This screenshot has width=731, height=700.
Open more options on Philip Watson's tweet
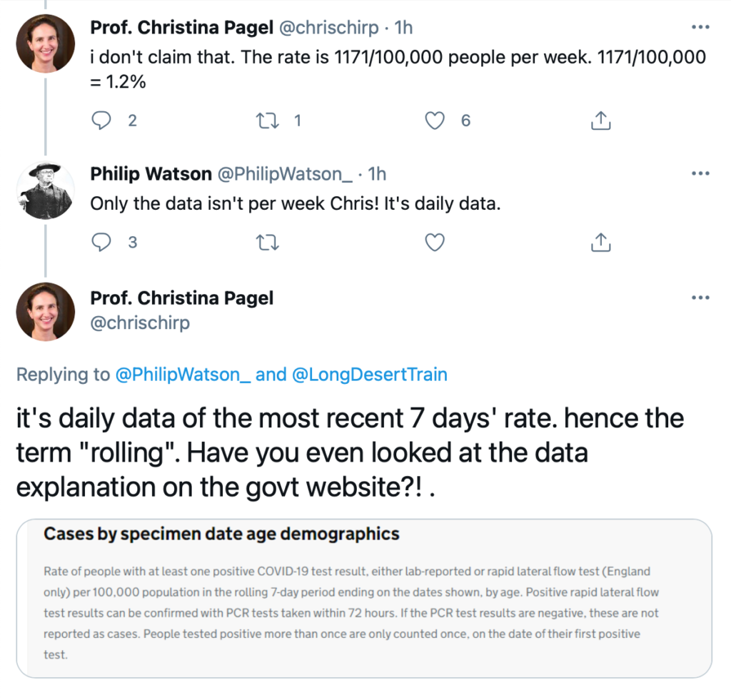700,174
